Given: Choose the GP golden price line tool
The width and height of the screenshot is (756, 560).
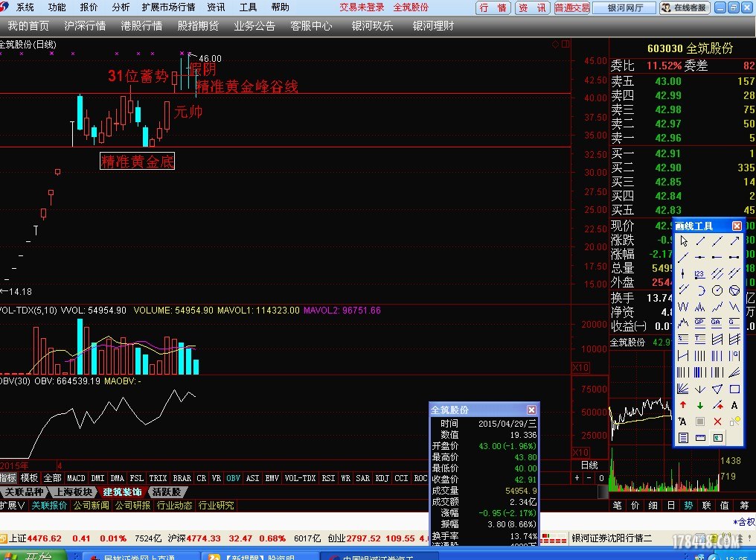Looking at the screenshot, I should pyautogui.click(x=700, y=322).
